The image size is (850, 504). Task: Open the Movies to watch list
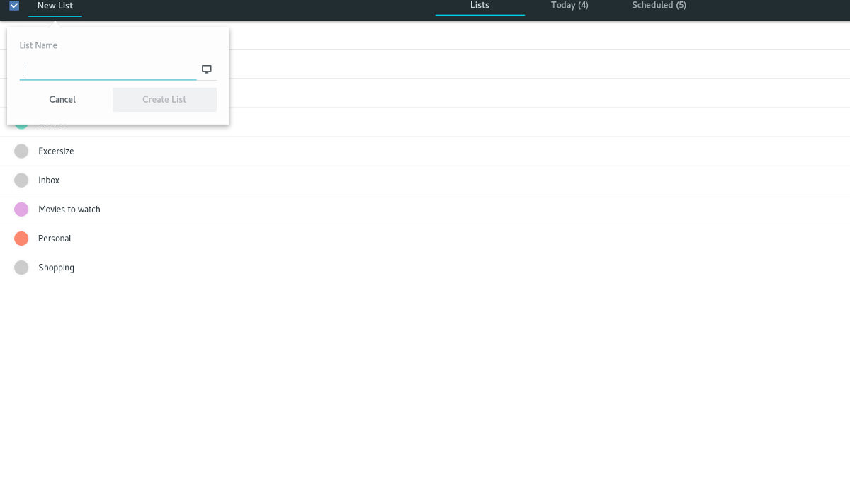(425, 210)
